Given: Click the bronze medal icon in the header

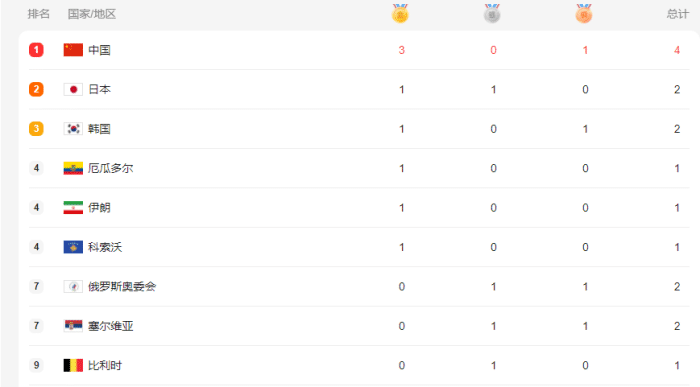Looking at the screenshot, I should pyautogui.click(x=584, y=13).
